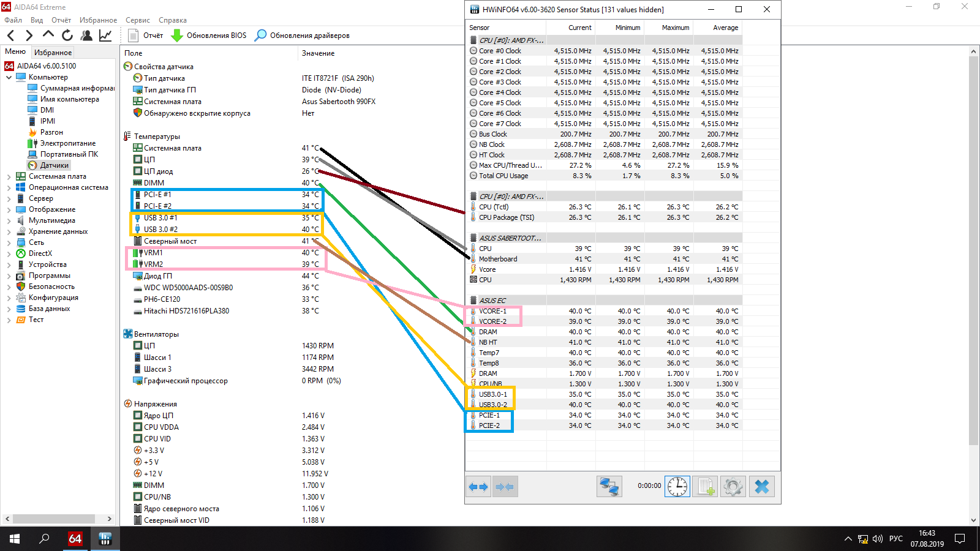
Task: Click the up-level arrow in AIDA64 toolbar
Action: pos(48,35)
